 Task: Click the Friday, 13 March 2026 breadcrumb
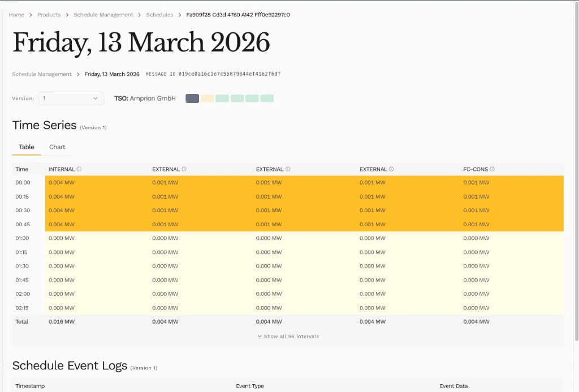point(111,74)
